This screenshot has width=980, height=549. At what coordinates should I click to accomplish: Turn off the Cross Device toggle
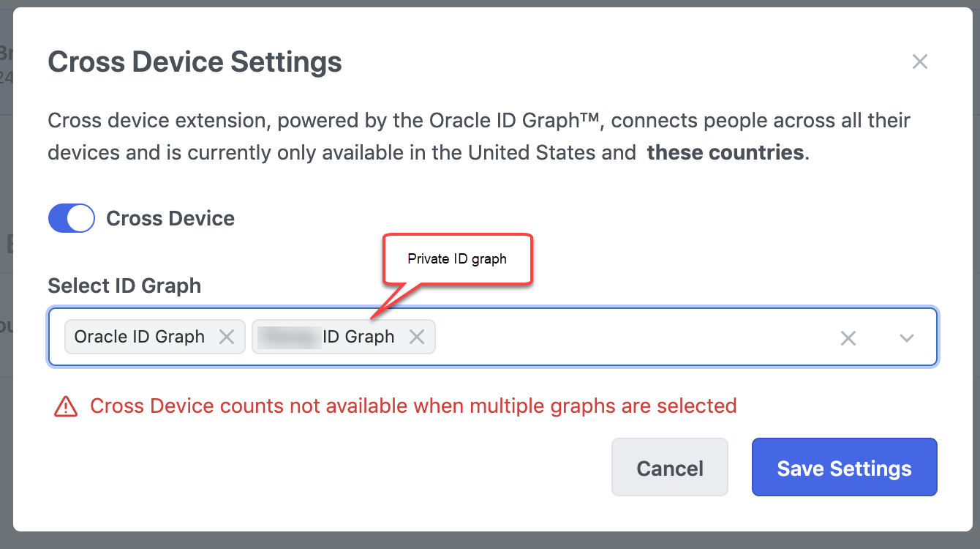click(72, 218)
